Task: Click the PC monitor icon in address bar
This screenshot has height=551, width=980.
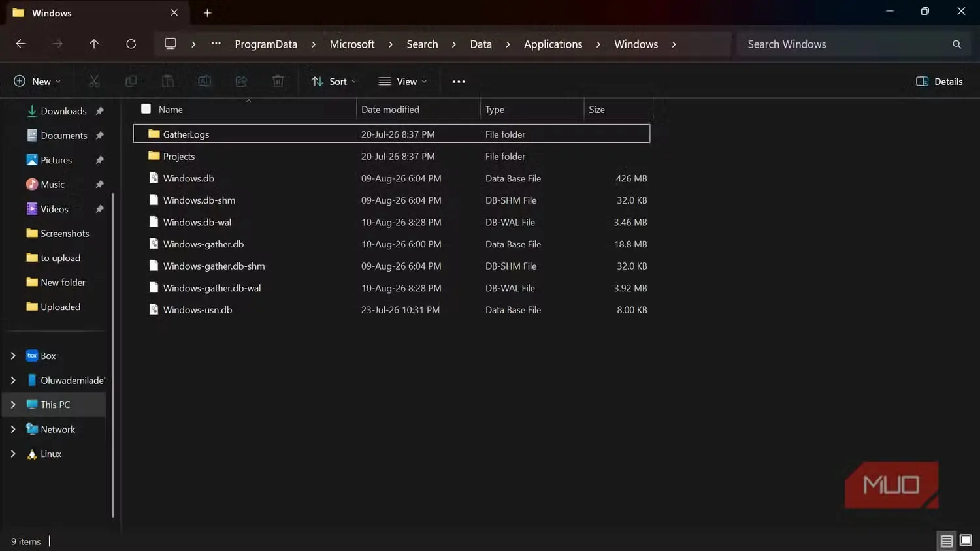Action: [x=171, y=44]
